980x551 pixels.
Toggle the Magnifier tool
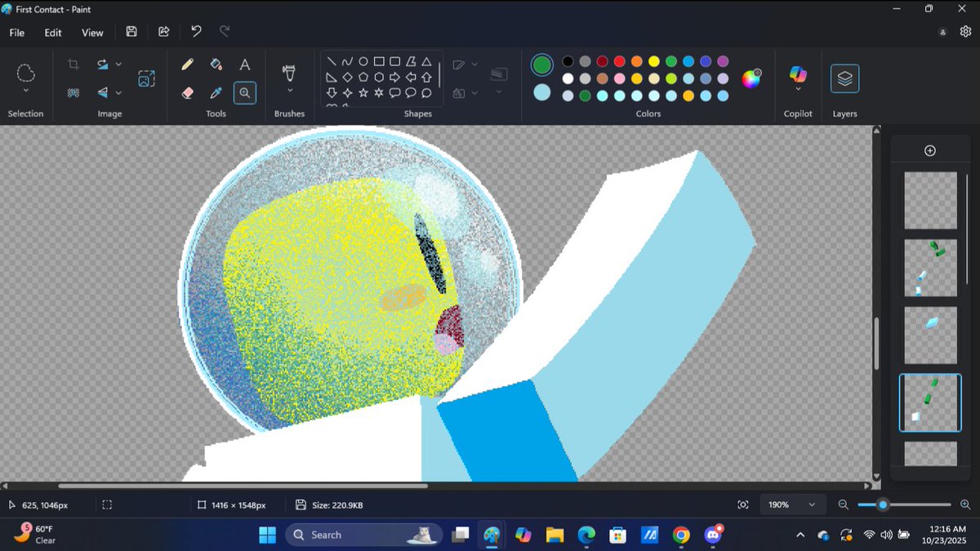tap(244, 93)
